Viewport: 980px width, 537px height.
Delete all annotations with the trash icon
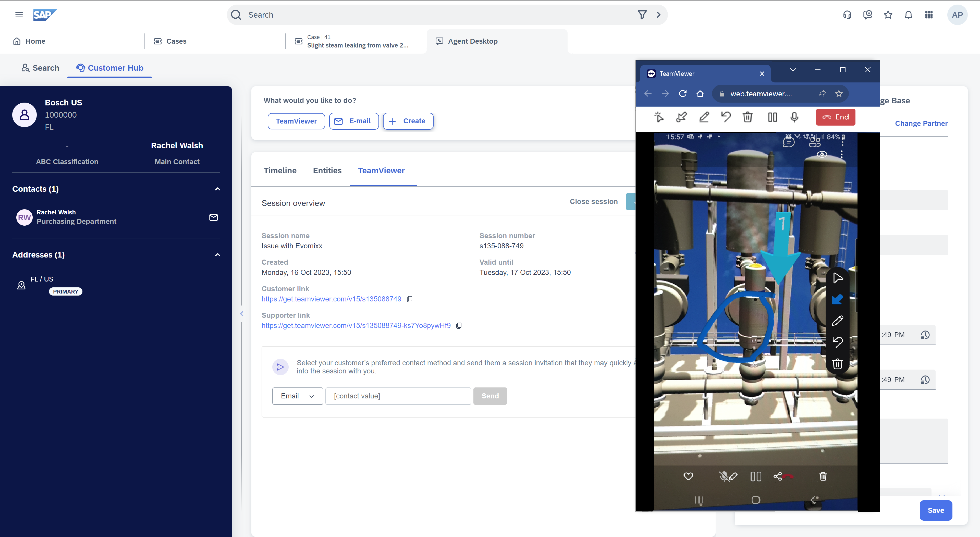click(748, 117)
